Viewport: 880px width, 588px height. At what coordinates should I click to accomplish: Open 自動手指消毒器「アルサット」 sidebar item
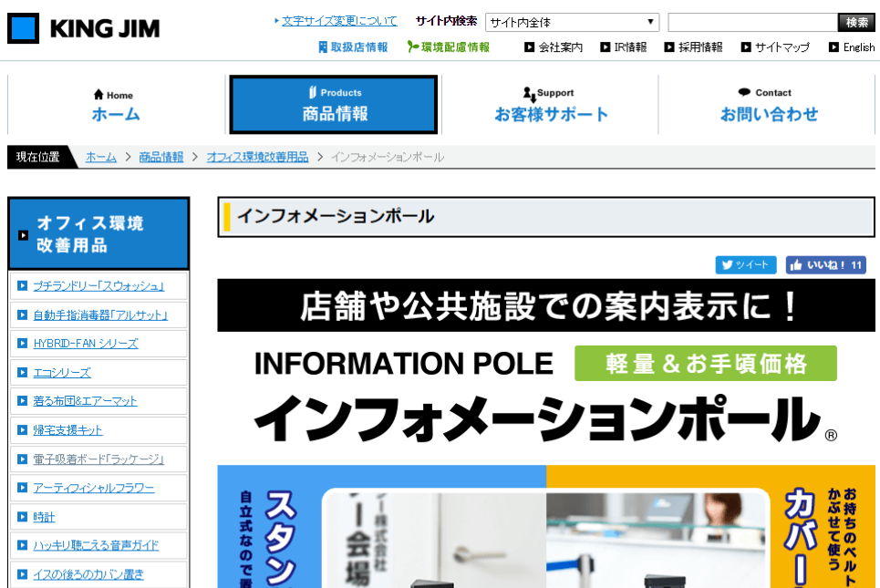click(100, 315)
